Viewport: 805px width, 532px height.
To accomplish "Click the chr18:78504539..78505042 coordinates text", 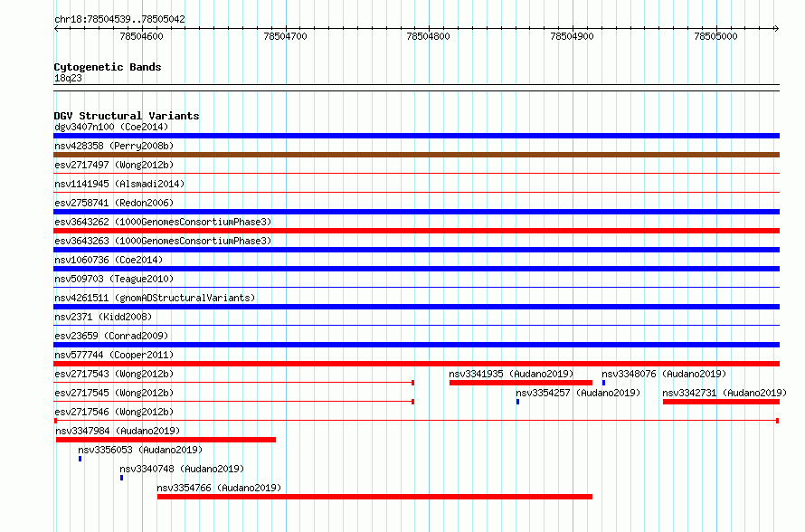I will [119, 19].
